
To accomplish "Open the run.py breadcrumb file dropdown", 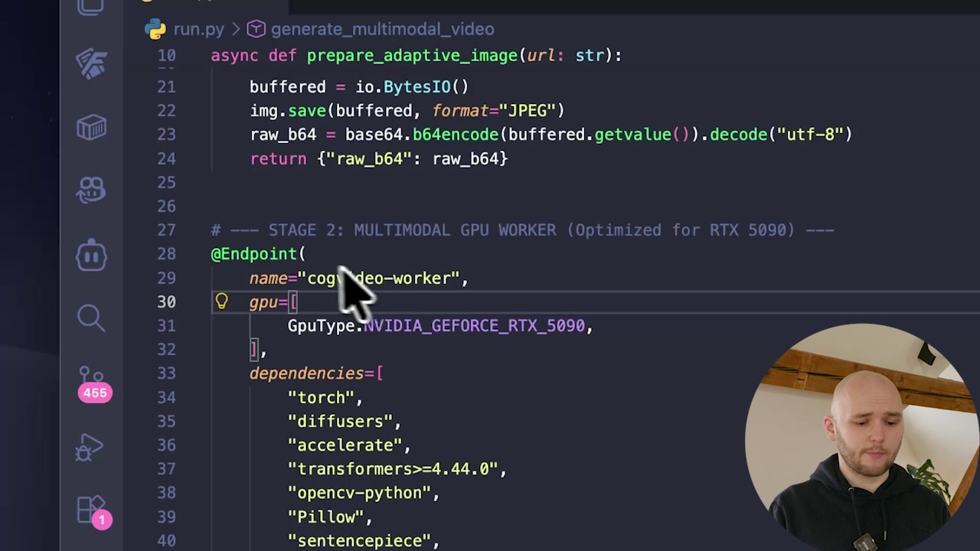I will coord(198,29).
